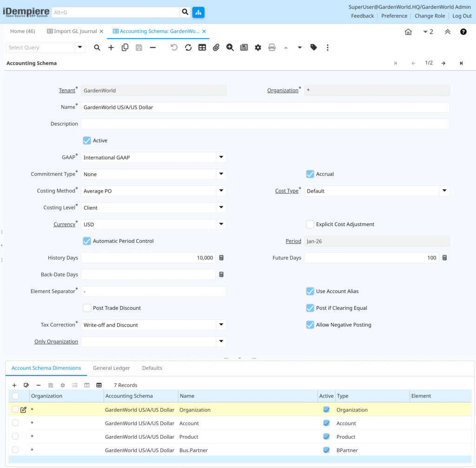Create a new record using the plus icon
The height and width of the screenshot is (468, 476).
click(x=111, y=47)
